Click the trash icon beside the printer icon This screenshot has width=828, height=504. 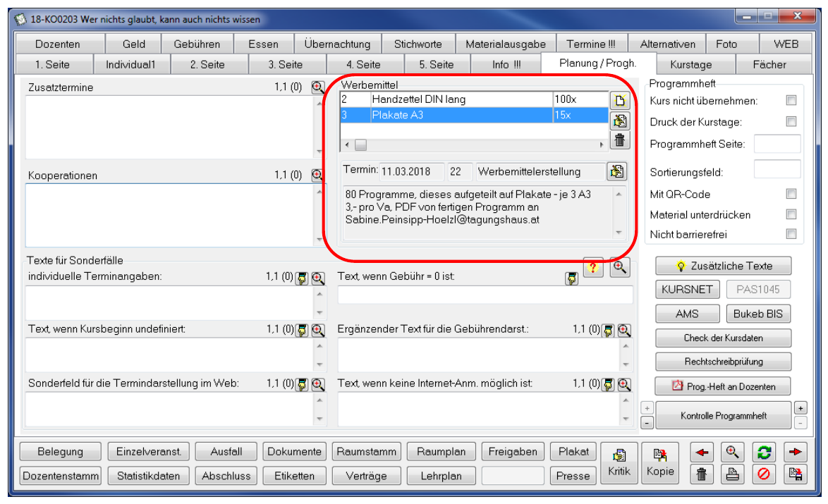(701, 474)
